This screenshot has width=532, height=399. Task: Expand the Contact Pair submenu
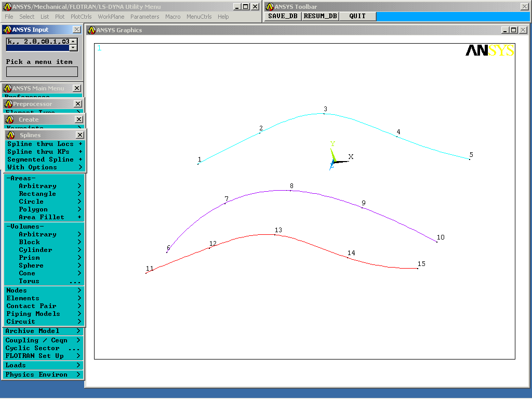44,306
